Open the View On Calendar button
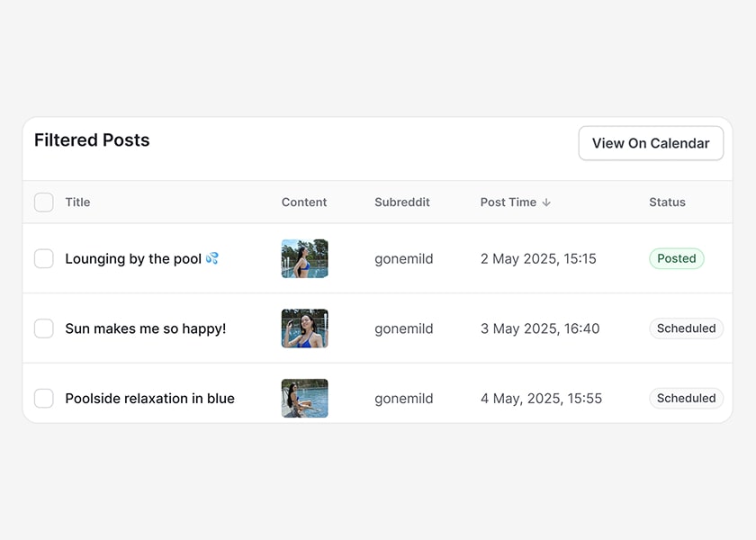The height and width of the screenshot is (540, 756). (x=651, y=143)
